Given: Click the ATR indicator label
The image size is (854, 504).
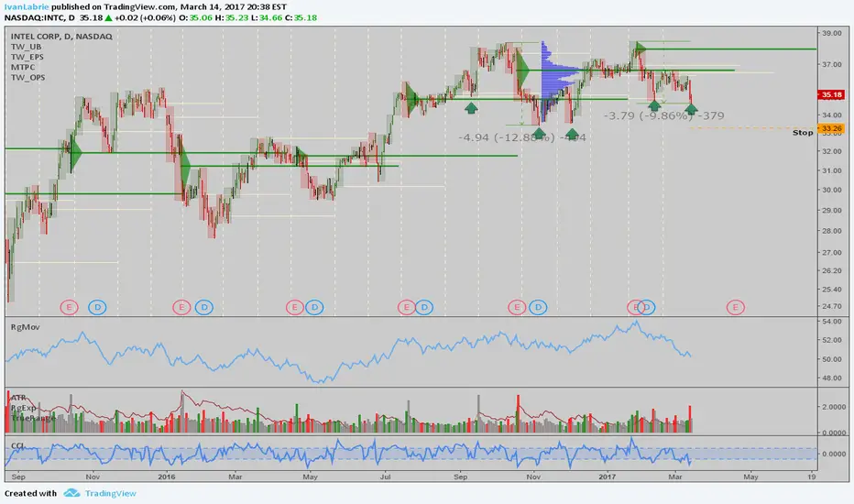Looking at the screenshot, I should 18,398.
